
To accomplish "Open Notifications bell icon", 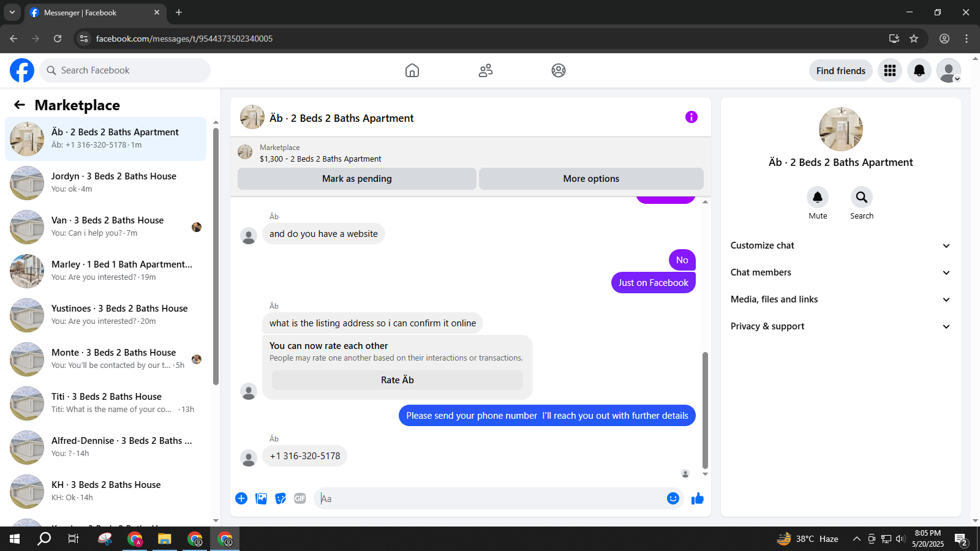I will pos(919,70).
